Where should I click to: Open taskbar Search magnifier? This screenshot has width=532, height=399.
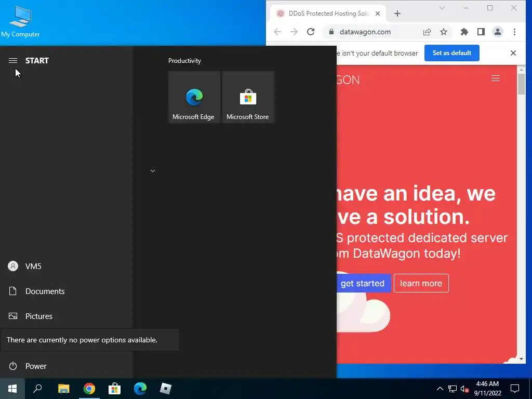(37, 389)
